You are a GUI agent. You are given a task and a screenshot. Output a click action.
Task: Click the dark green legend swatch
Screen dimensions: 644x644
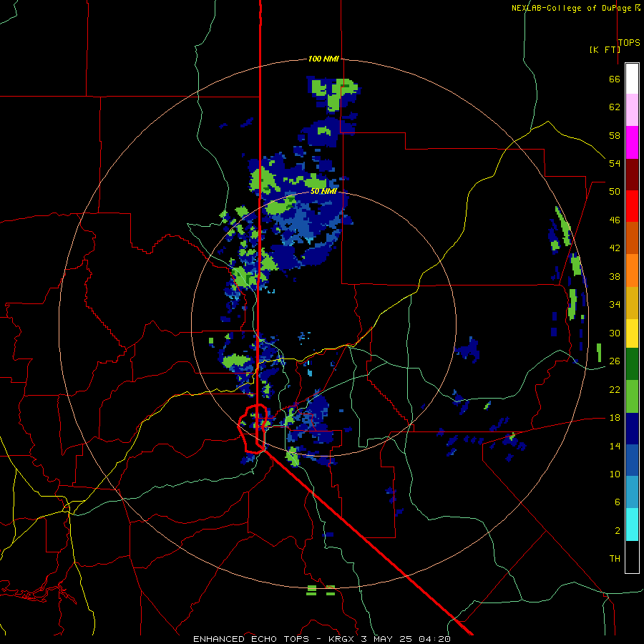632,364
